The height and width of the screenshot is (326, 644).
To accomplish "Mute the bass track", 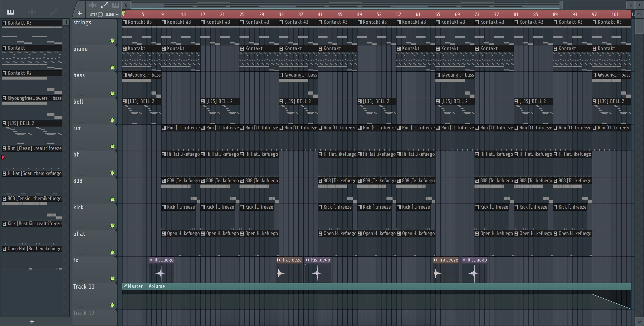I will pyautogui.click(x=112, y=94).
